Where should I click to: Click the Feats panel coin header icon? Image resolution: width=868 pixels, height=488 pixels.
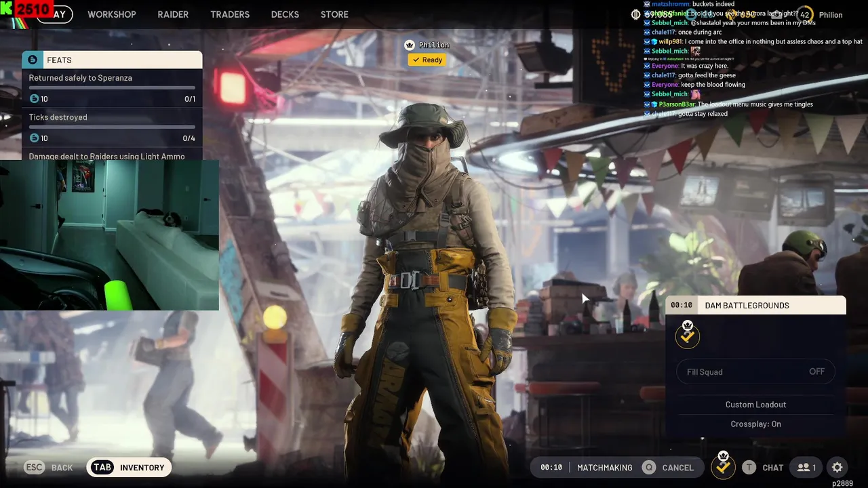33,60
